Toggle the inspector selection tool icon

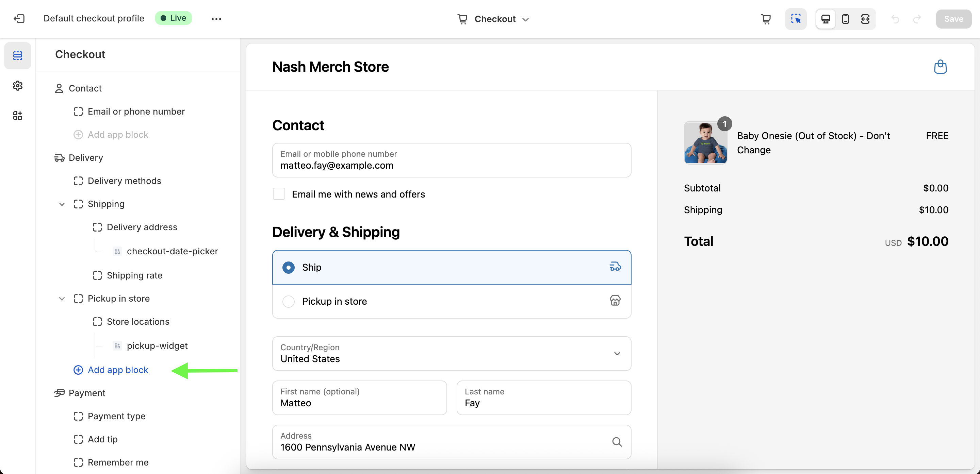click(x=796, y=19)
